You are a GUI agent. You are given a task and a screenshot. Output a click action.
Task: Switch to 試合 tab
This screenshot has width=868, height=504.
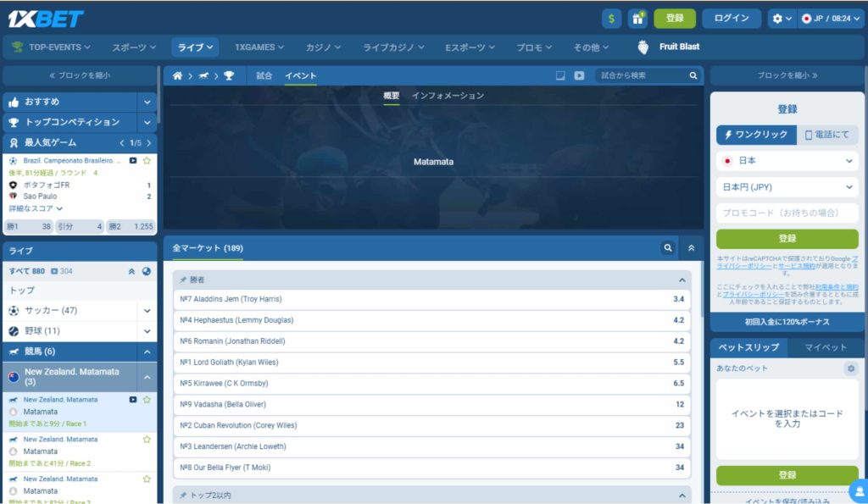(x=264, y=75)
